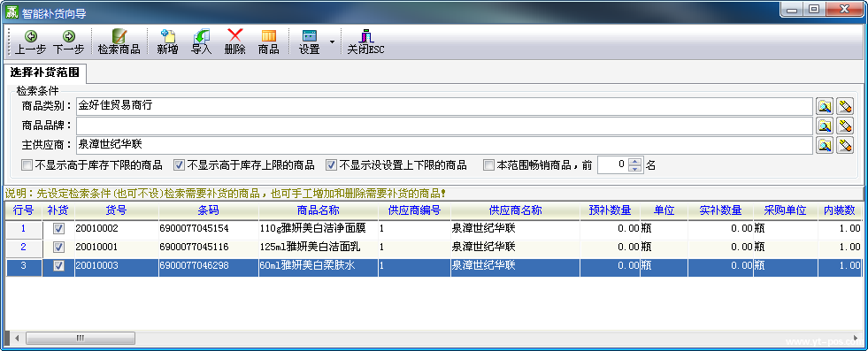Sort by 供应商编号 column header
868x351 pixels.
click(414, 210)
